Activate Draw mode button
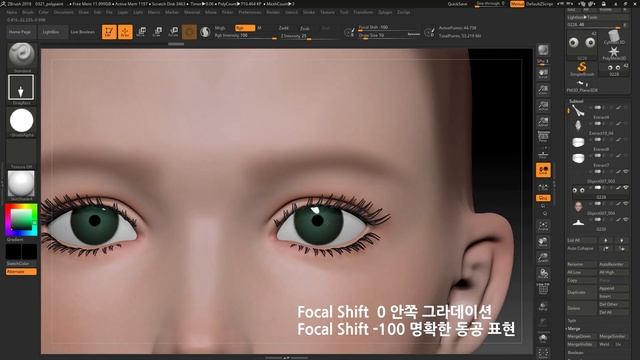This screenshot has height=360, width=640. [125, 32]
